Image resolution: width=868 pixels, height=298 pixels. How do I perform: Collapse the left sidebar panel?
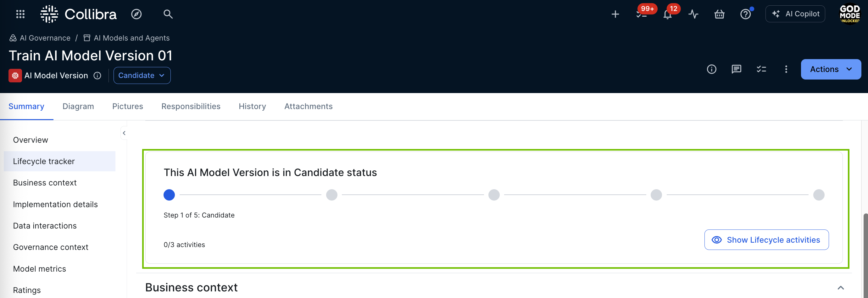pyautogui.click(x=124, y=133)
